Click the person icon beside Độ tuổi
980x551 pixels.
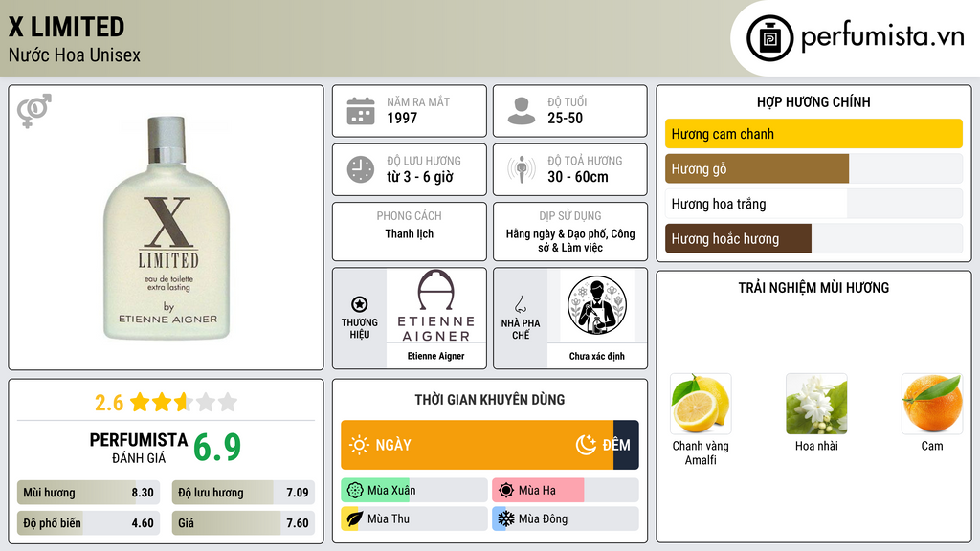522,111
